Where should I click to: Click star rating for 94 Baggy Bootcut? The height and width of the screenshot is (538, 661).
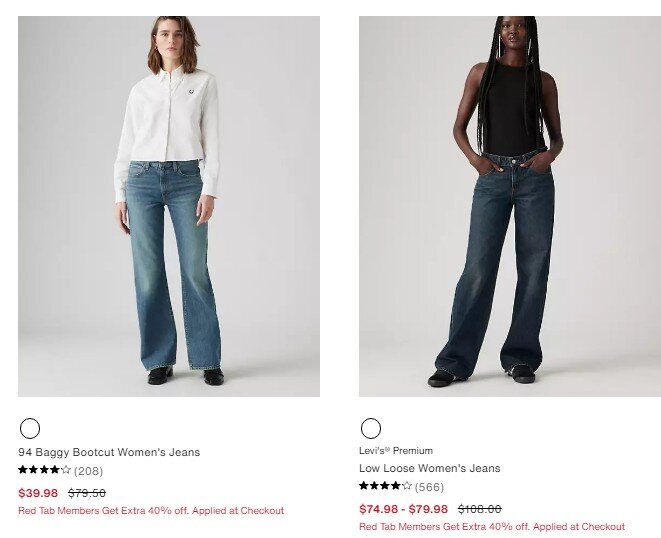(x=44, y=470)
